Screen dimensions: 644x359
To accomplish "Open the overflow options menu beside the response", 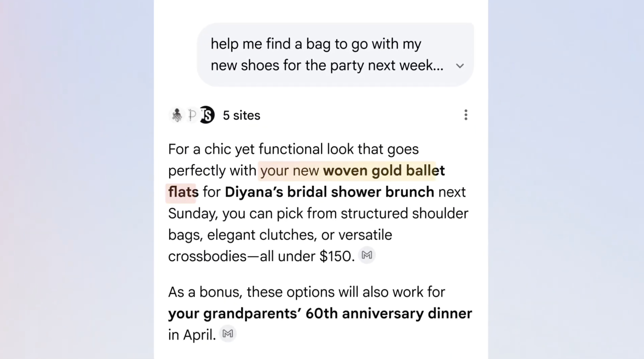I will [x=466, y=115].
